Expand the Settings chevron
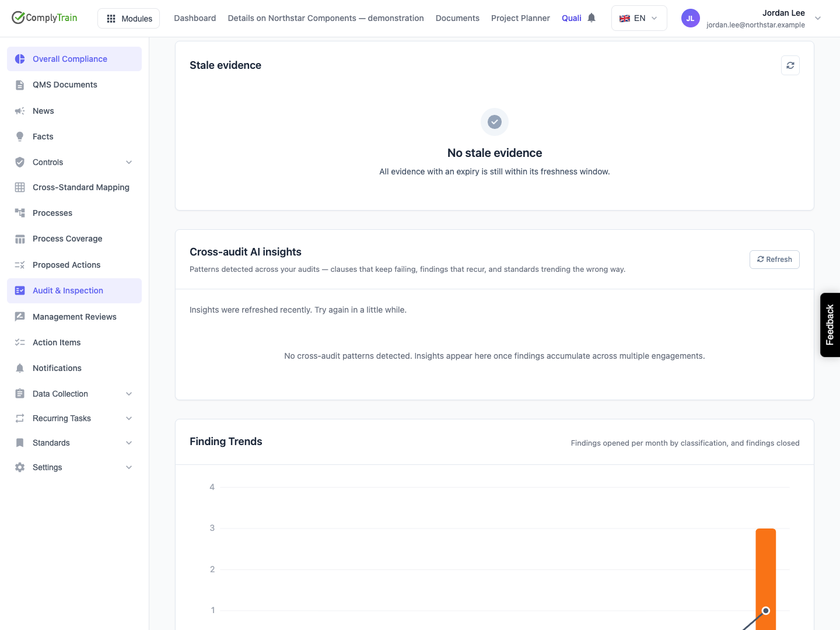This screenshot has height=630, width=840. 129,467
